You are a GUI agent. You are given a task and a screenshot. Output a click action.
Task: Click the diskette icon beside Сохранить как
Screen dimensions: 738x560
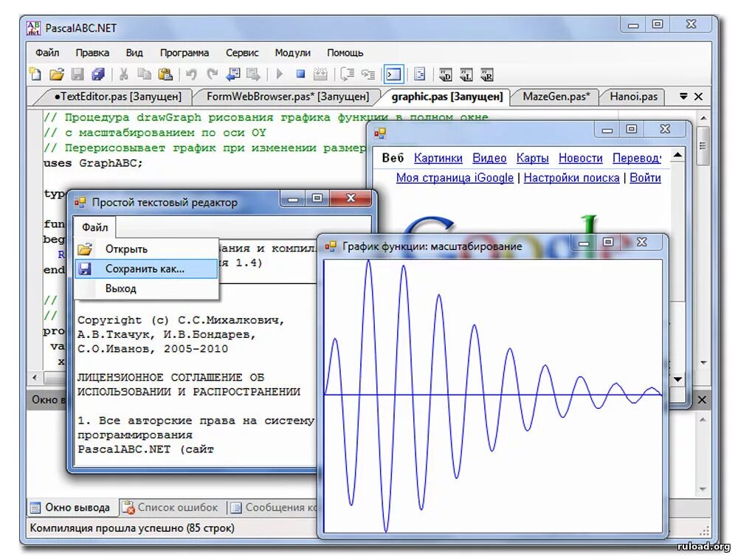[x=85, y=269]
